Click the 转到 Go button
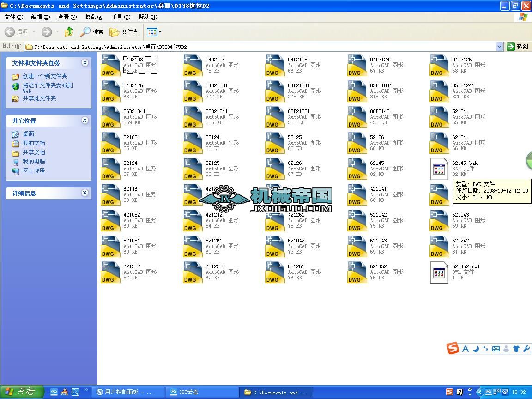The width and height of the screenshot is (532, 399). coord(517,47)
